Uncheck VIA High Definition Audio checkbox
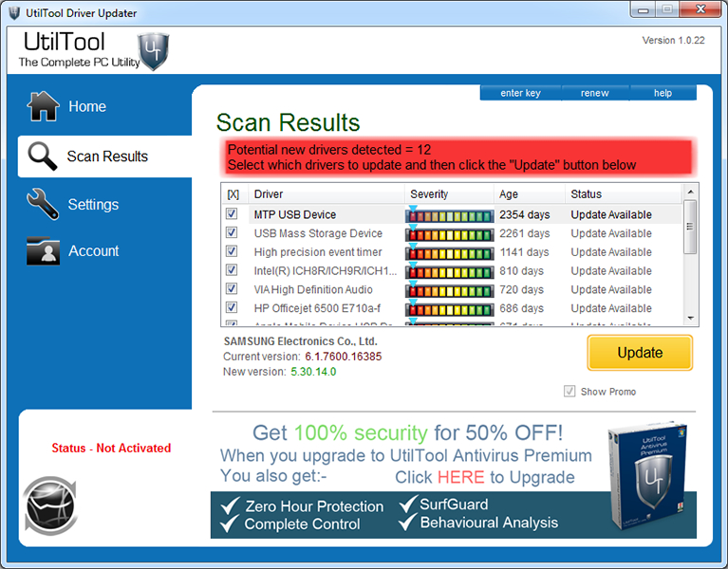Image resolution: width=728 pixels, height=569 pixels. [232, 289]
